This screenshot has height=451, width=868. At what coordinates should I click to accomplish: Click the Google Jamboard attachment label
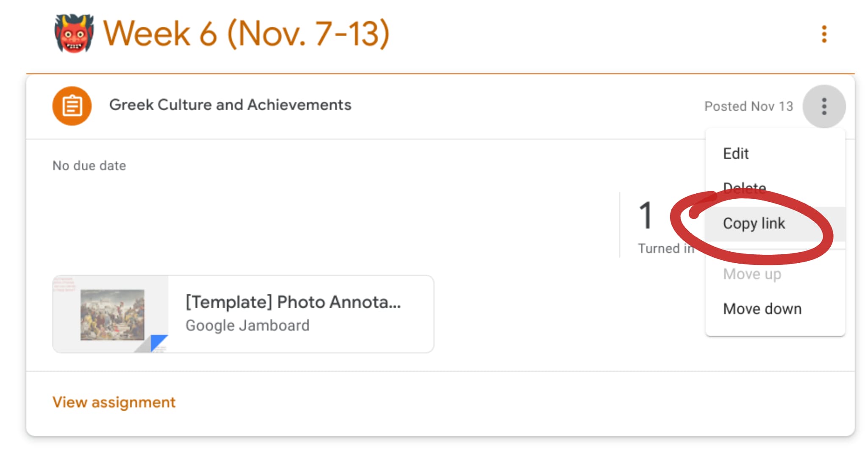click(x=248, y=326)
